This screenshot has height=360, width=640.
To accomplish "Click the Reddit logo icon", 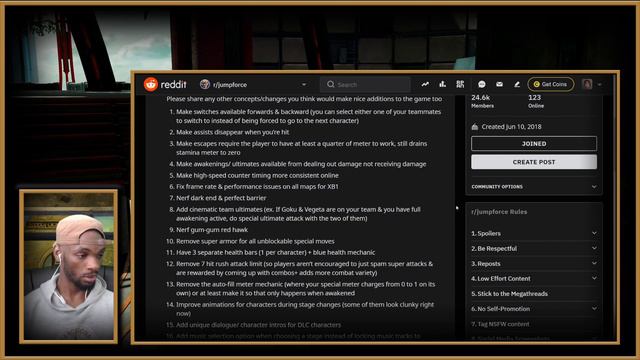I will (x=151, y=84).
